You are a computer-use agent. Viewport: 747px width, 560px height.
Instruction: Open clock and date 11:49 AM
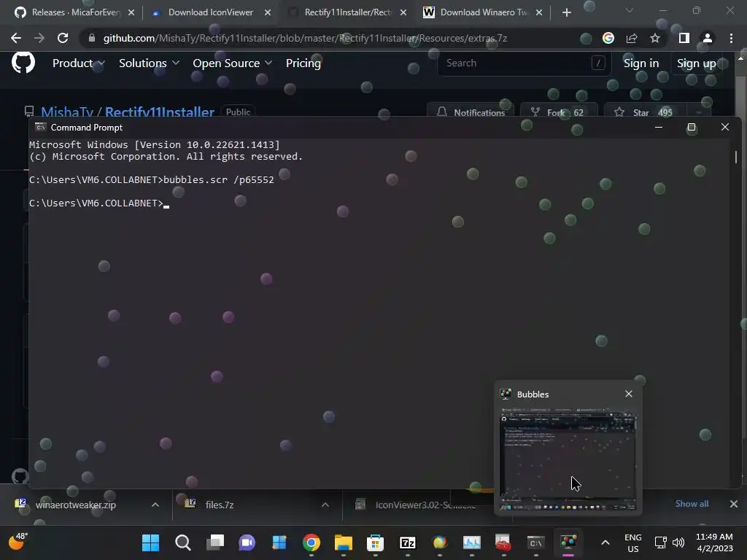(x=714, y=542)
